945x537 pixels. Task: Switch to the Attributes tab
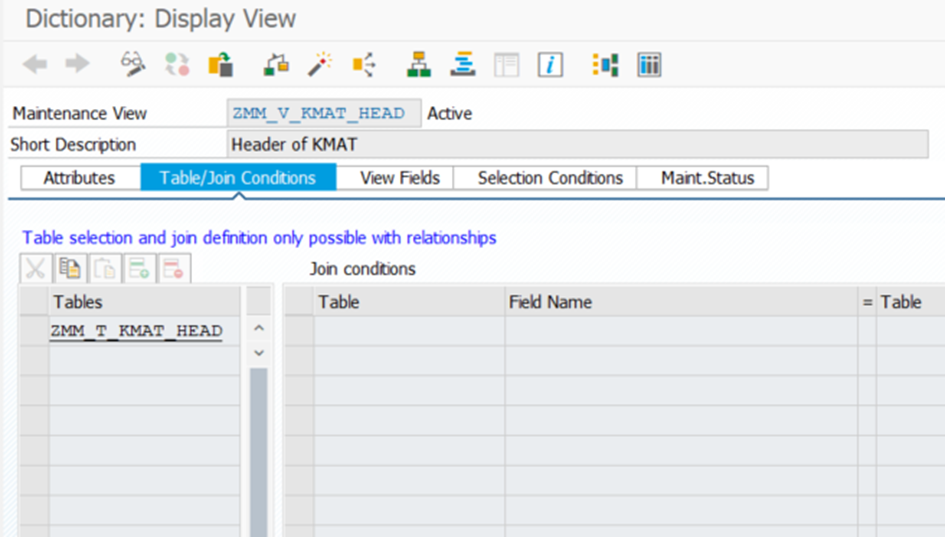79,178
